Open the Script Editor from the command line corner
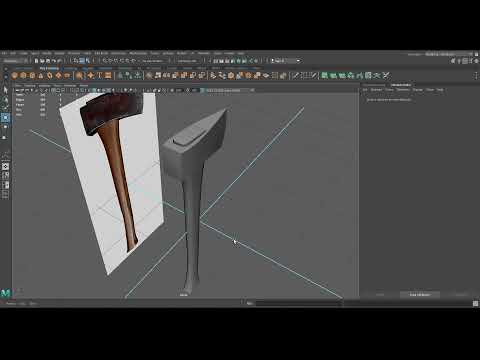This screenshot has width=480, height=360. (476, 303)
